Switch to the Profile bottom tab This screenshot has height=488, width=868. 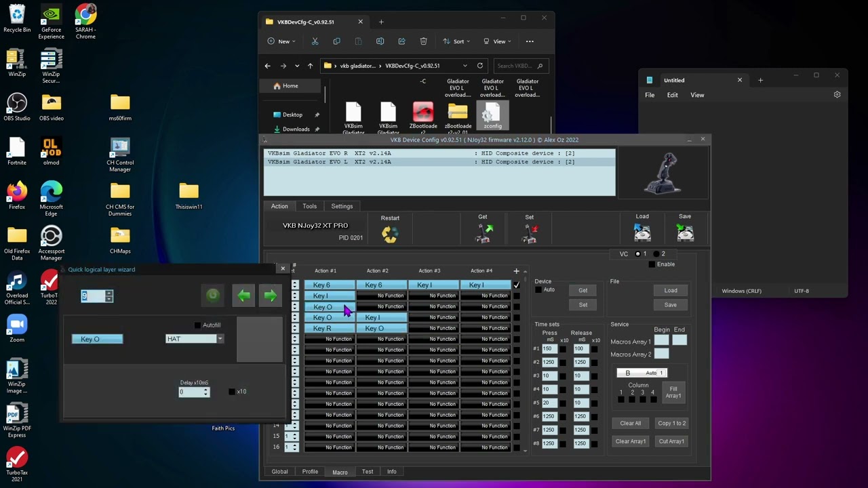tap(310, 472)
